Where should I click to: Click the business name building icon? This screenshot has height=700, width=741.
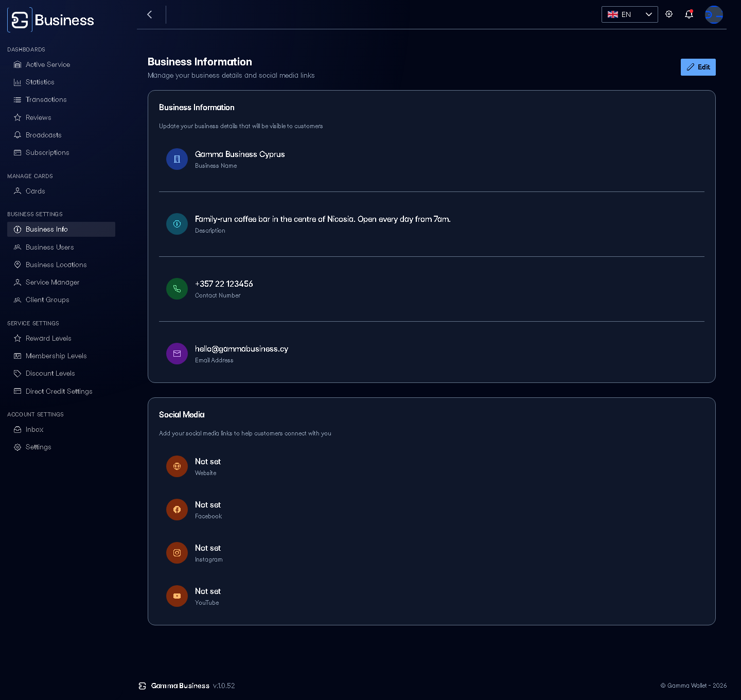(x=177, y=159)
